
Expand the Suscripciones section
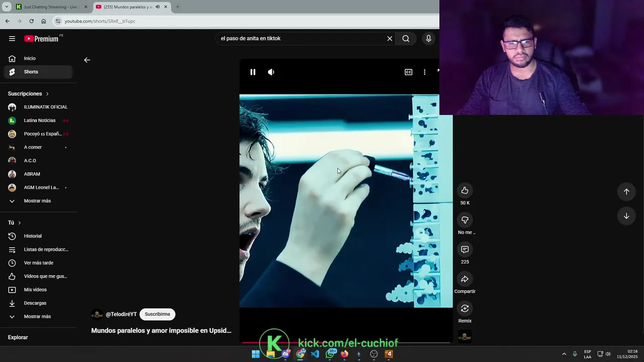point(29,94)
